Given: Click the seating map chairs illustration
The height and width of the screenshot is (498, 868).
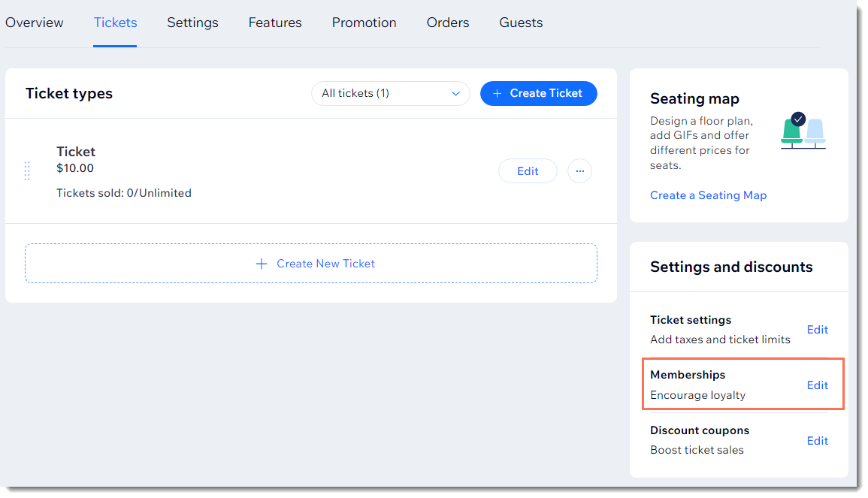Looking at the screenshot, I should (803, 131).
